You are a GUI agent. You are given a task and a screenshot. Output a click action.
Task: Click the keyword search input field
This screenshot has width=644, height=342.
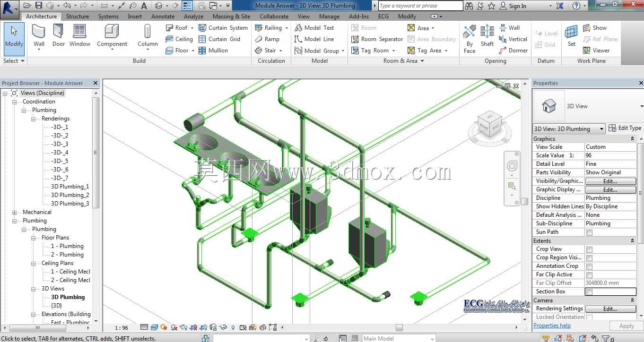coord(420,6)
